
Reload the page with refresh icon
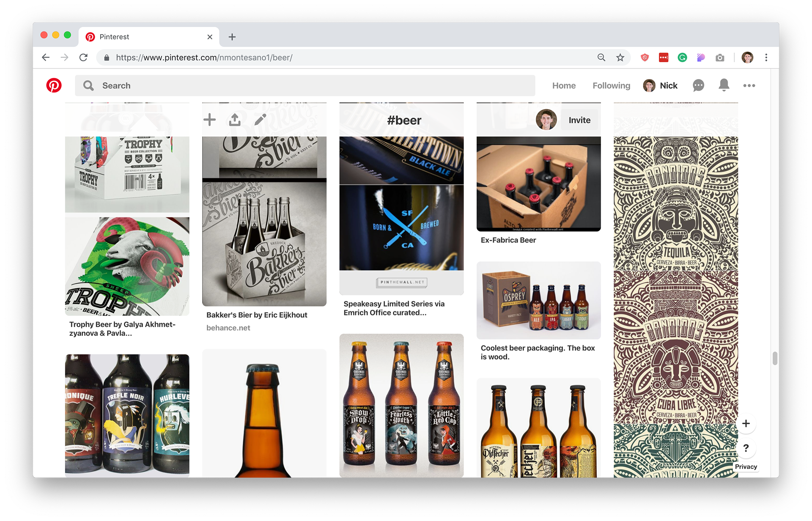[x=83, y=58]
